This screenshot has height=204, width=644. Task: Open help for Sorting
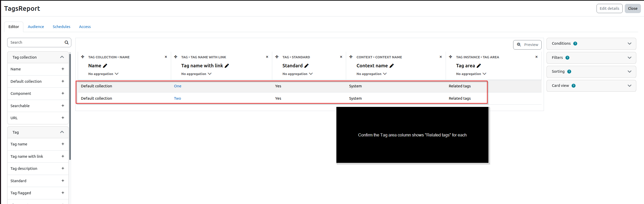[569, 72]
